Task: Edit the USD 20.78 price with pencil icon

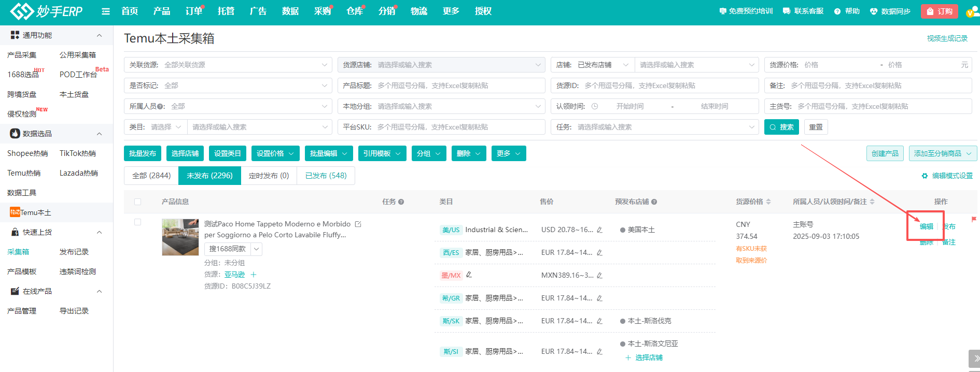Action: (x=599, y=230)
